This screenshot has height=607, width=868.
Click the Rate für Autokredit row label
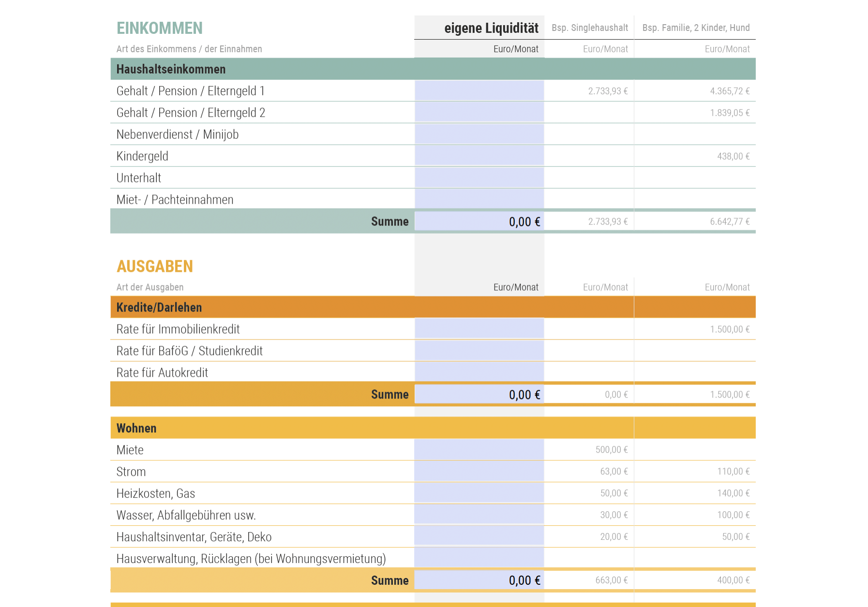click(162, 373)
